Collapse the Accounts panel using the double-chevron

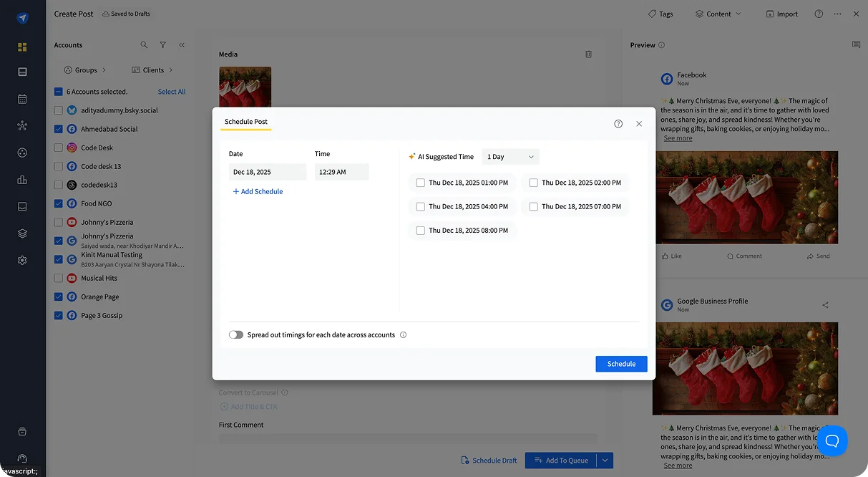click(182, 44)
